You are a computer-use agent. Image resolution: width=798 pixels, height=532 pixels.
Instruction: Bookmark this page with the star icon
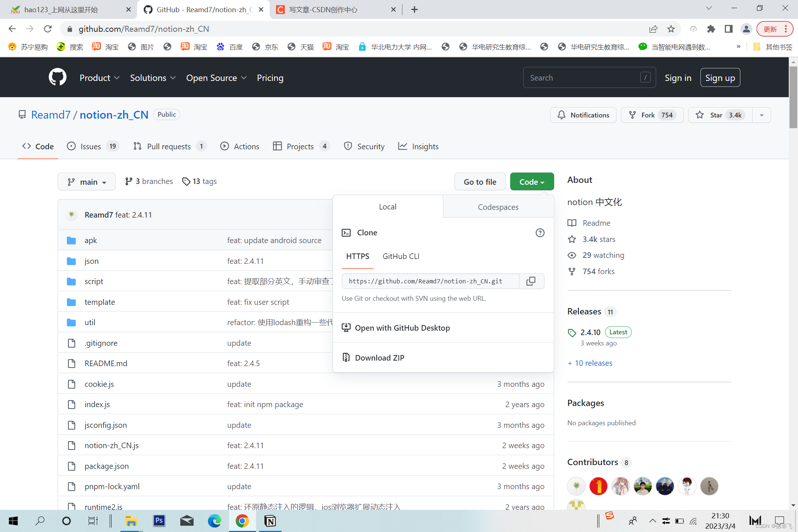(671, 29)
